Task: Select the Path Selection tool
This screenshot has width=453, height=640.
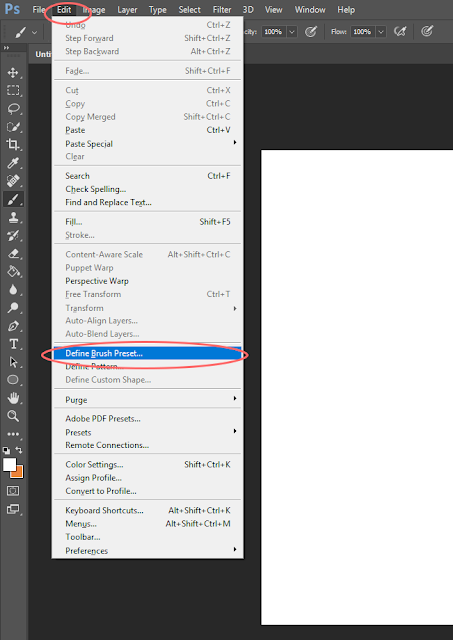Action: tap(13, 362)
